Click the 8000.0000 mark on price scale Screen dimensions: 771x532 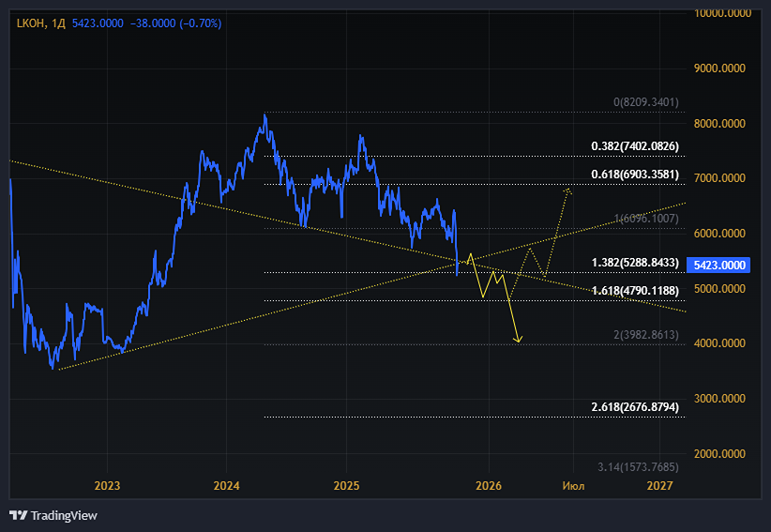pos(719,124)
